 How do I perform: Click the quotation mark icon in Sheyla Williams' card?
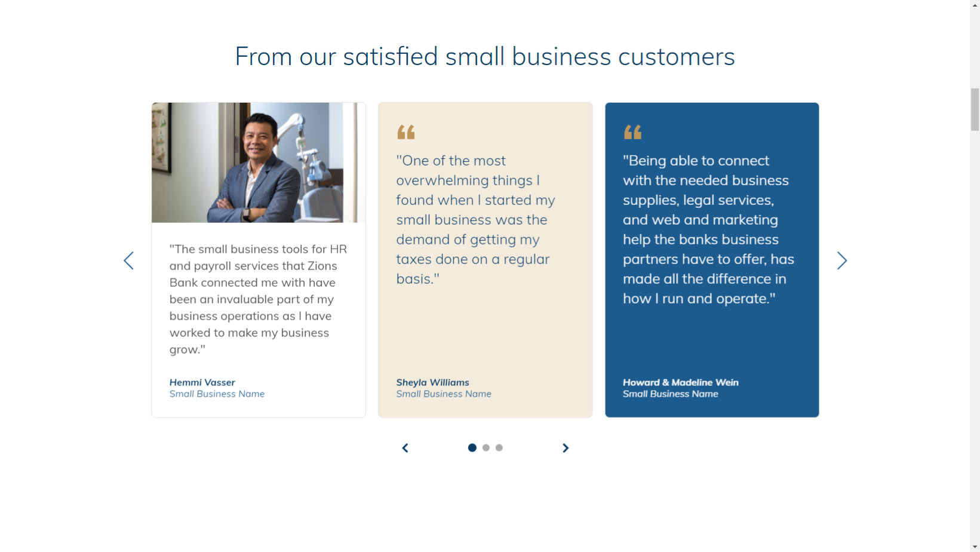point(405,132)
